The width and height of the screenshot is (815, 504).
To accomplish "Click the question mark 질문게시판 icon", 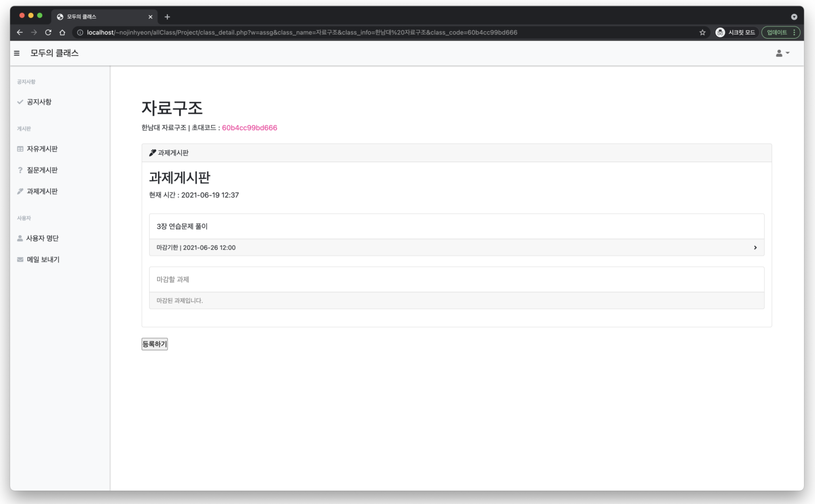I will tap(20, 170).
